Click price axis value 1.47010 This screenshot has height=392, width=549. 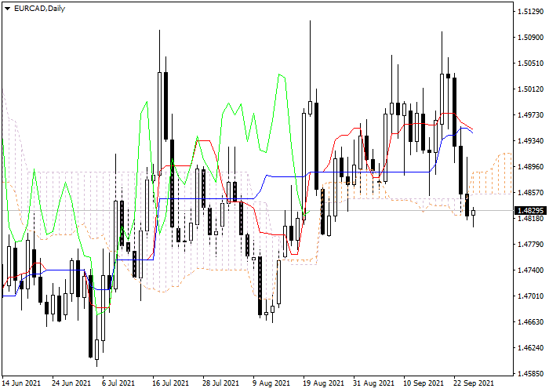coord(530,296)
